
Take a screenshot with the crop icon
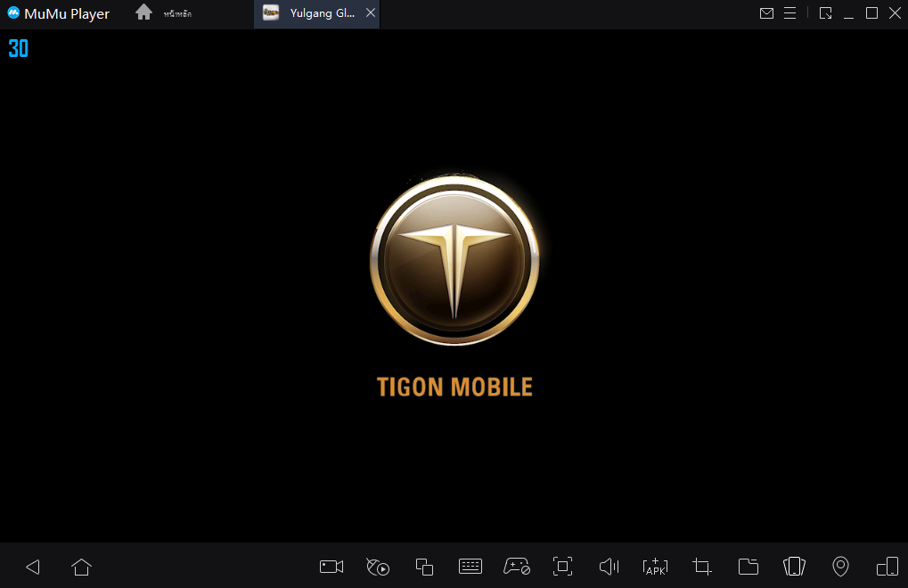[702, 567]
